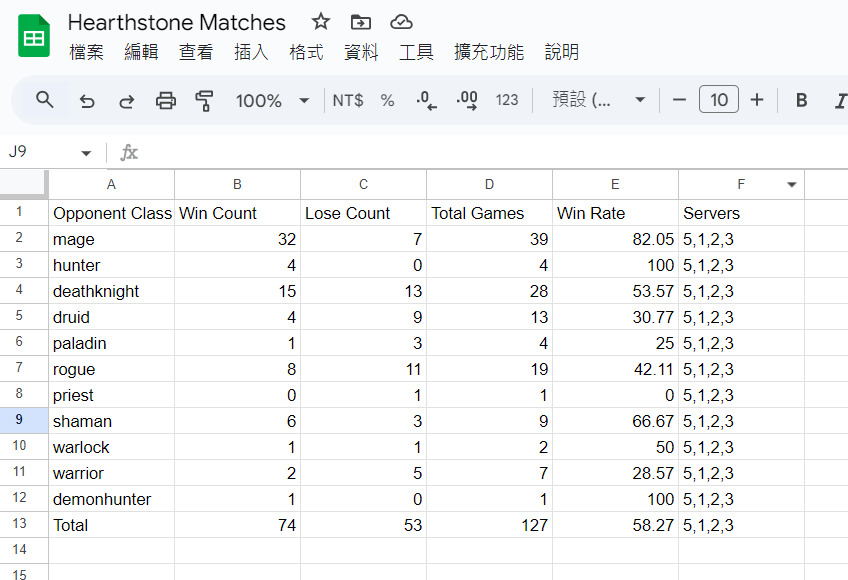Select the row 13 Total header
The height and width of the screenshot is (580, 848).
point(18,525)
